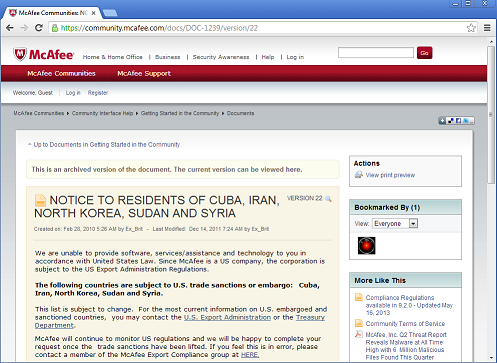
Task: Open the Business menu item
Action: pos(168,57)
